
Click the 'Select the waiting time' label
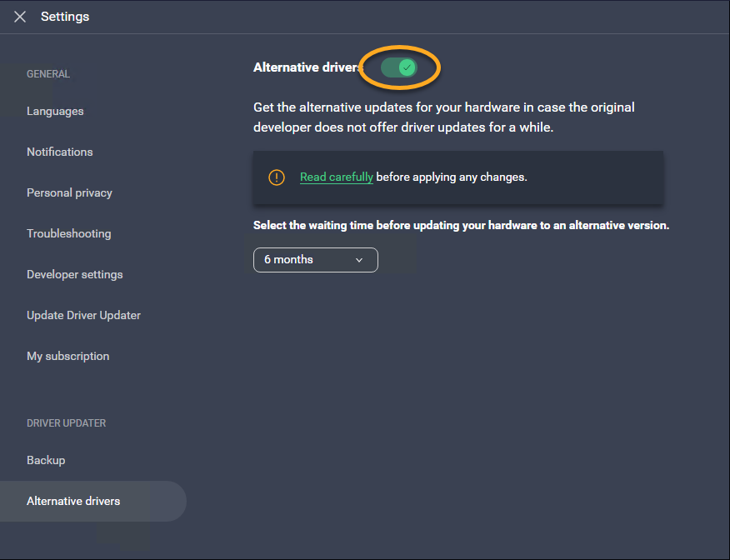point(461,226)
